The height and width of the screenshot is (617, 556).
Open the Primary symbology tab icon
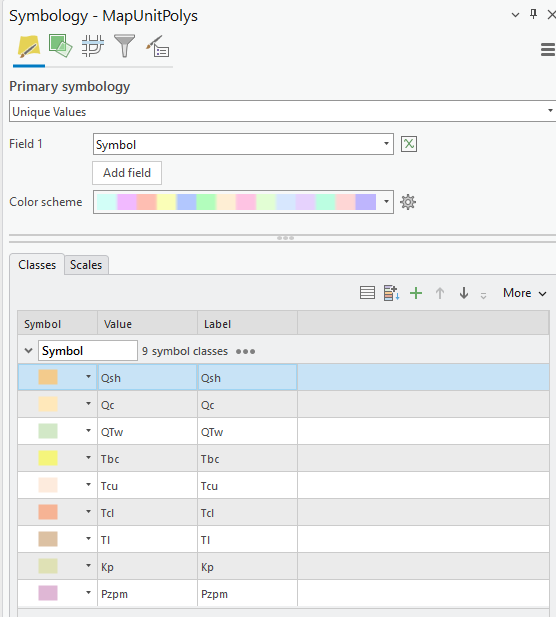29,47
